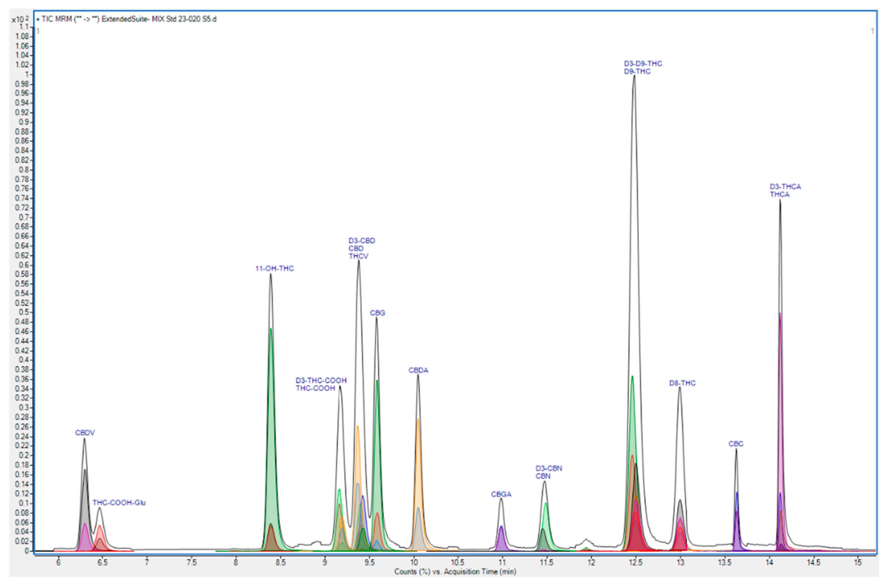Viewport: 887px width, 588px height.
Task: Click the CBG peak label
Action: [377, 313]
